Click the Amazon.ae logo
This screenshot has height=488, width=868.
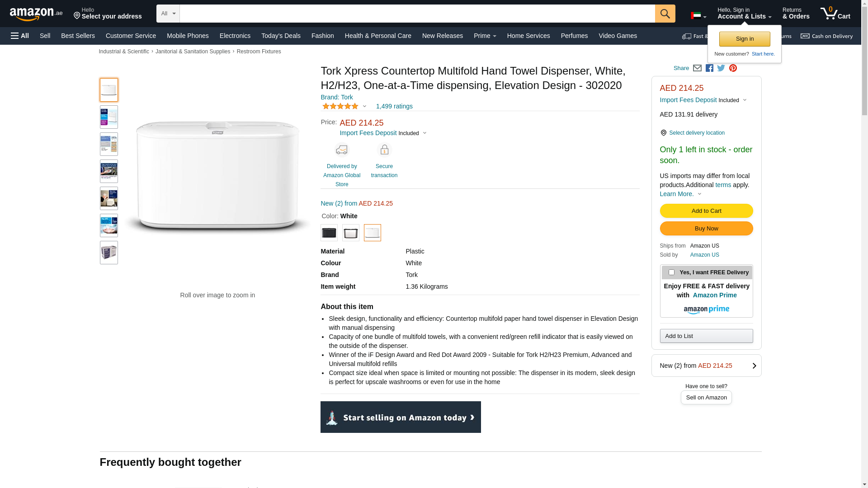[36, 14]
